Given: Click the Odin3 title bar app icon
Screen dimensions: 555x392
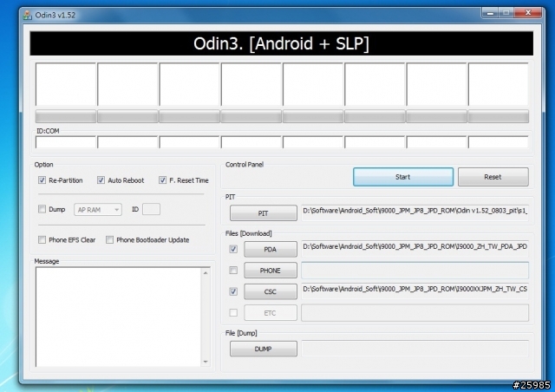Looking at the screenshot, I should 28,16.
